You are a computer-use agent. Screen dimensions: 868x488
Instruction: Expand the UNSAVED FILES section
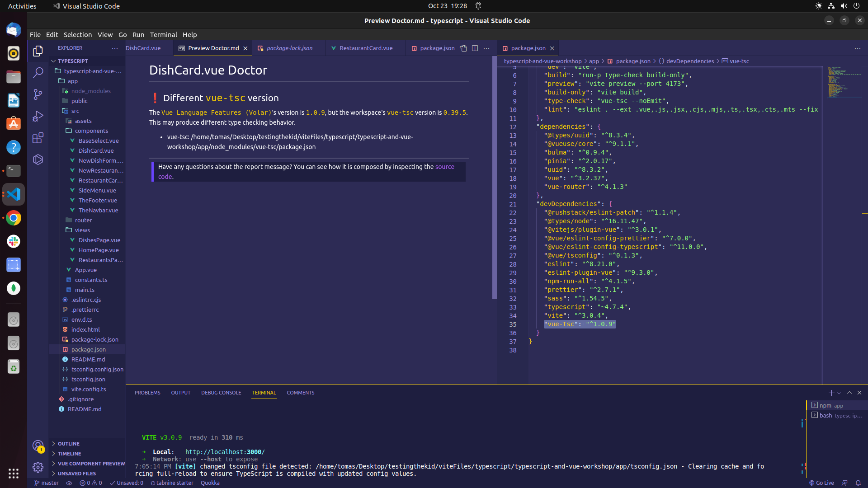click(76, 473)
